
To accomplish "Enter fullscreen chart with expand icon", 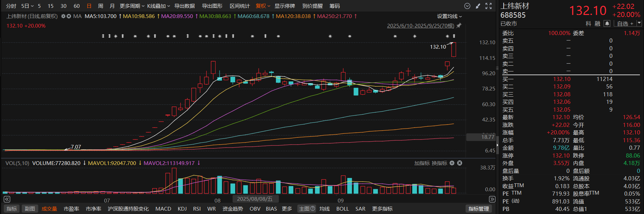I will (488, 6).
